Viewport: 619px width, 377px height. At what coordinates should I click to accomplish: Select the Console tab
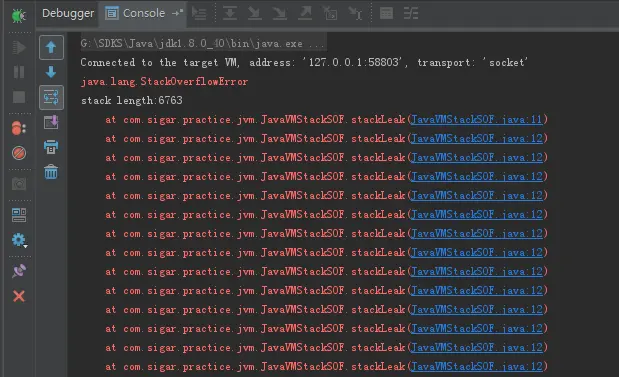click(x=144, y=13)
